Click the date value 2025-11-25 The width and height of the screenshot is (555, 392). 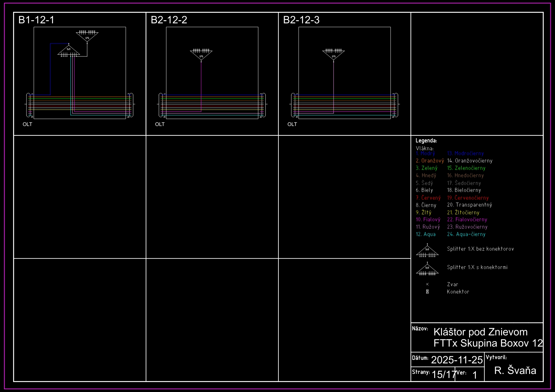click(457, 360)
